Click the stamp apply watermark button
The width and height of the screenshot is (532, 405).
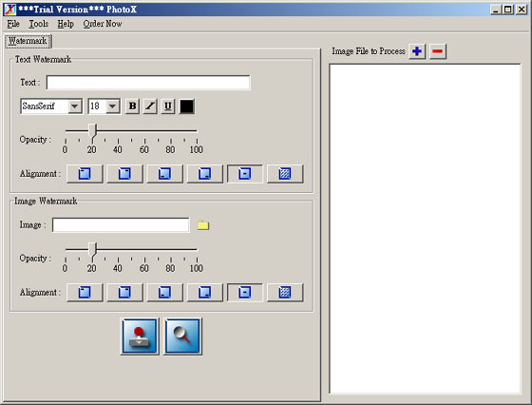(x=140, y=337)
